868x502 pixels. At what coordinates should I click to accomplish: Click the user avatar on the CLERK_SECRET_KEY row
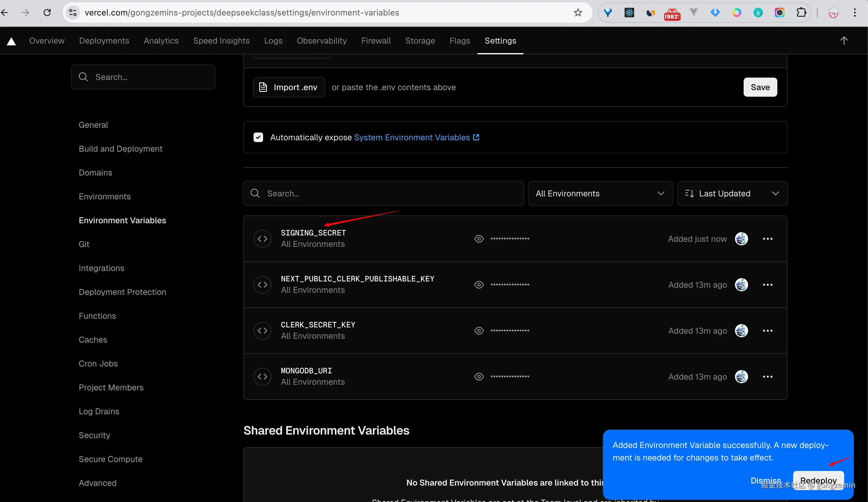click(x=741, y=331)
